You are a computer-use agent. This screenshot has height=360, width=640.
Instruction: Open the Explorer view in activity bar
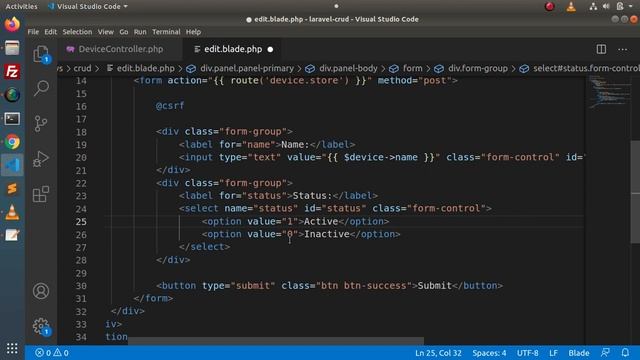point(41,54)
